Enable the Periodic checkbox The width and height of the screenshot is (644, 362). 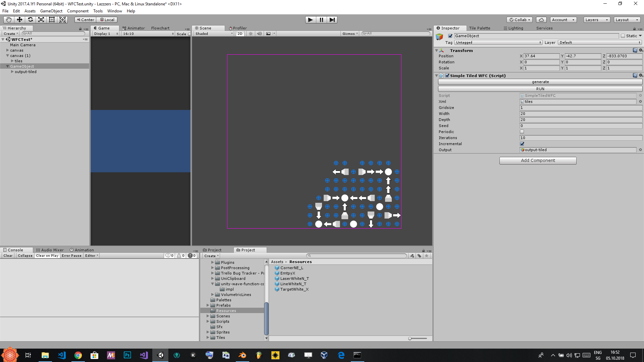click(x=522, y=132)
